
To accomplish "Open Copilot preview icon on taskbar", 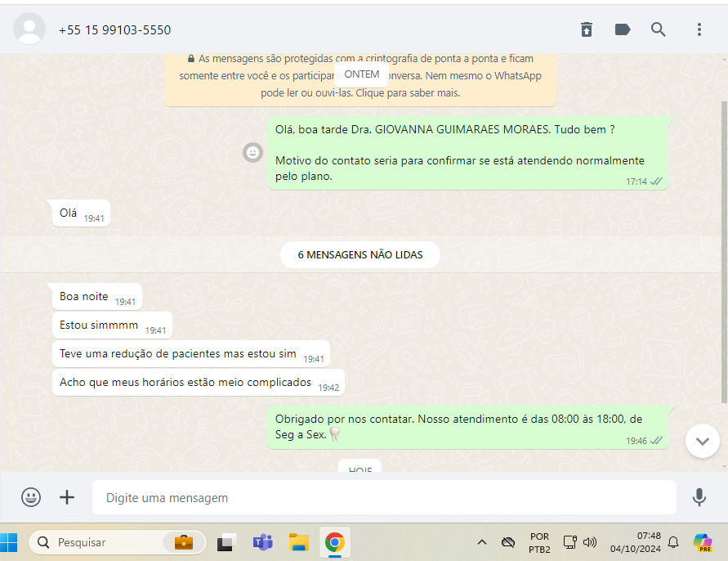I will (703, 542).
